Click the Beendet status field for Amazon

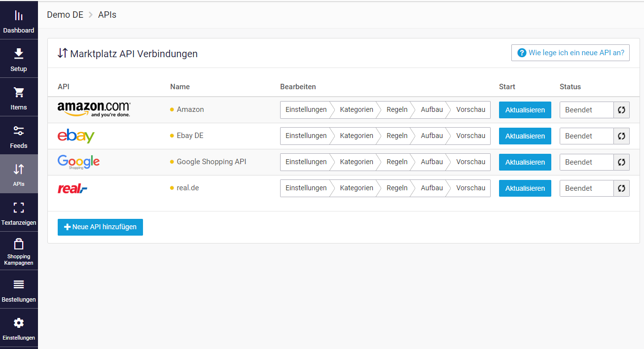[x=587, y=110]
